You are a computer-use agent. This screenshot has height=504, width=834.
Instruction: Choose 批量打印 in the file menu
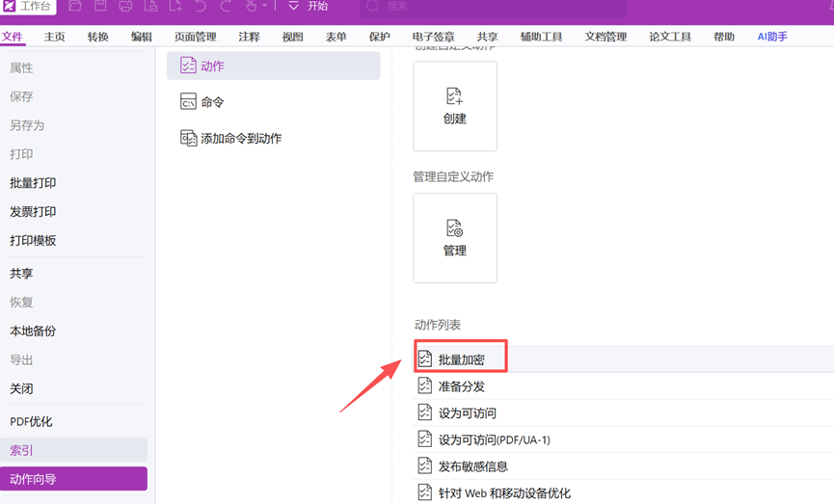pos(33,183)
